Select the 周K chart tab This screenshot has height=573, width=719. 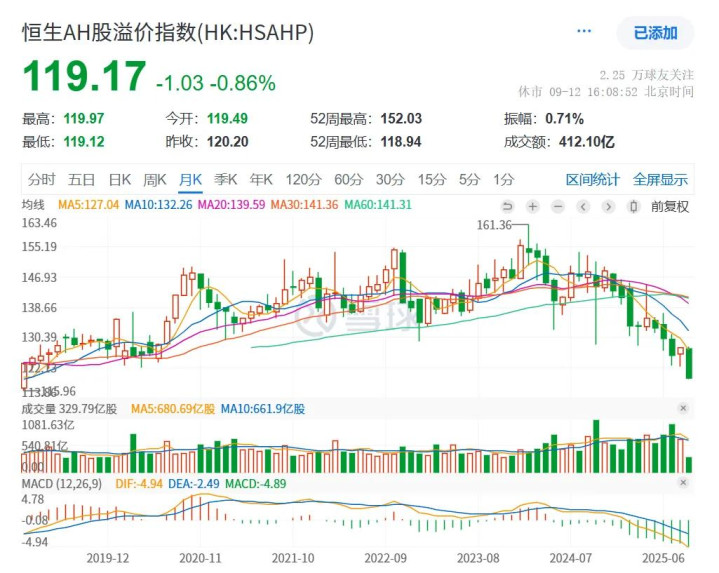(x=155, y=179)
